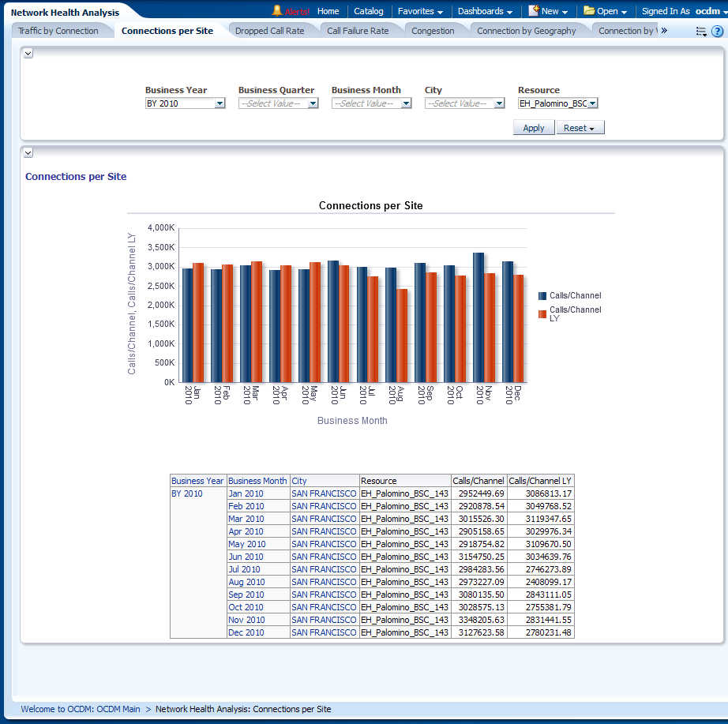Open the Business Quarter dropdown

coord(313,103)
